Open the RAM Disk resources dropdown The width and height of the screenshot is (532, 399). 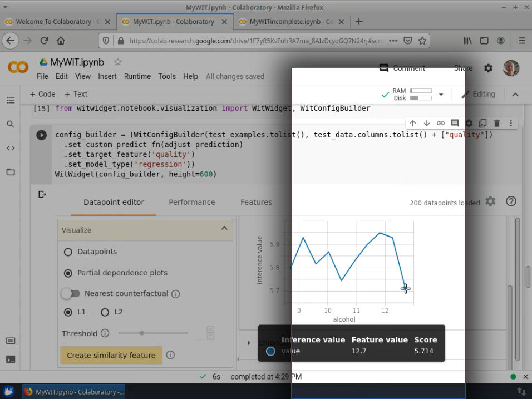(x=441, y=95)
